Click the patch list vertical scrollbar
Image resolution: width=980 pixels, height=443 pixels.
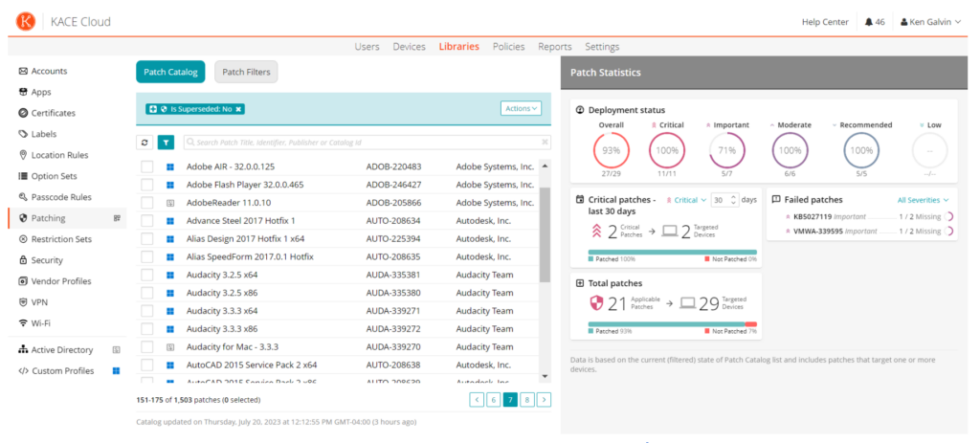(x=545, y=234)
